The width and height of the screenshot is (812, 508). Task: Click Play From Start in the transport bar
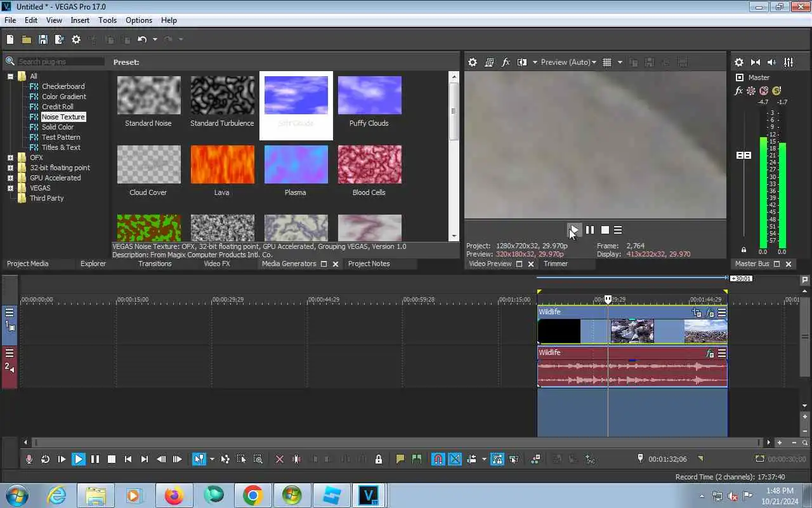pos(62,459)
